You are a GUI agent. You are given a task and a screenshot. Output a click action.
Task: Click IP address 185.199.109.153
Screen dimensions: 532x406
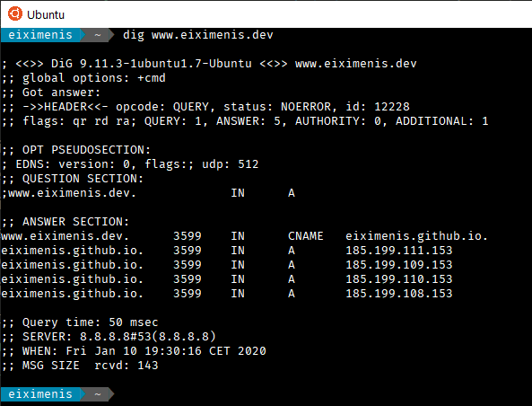point(399,265)
